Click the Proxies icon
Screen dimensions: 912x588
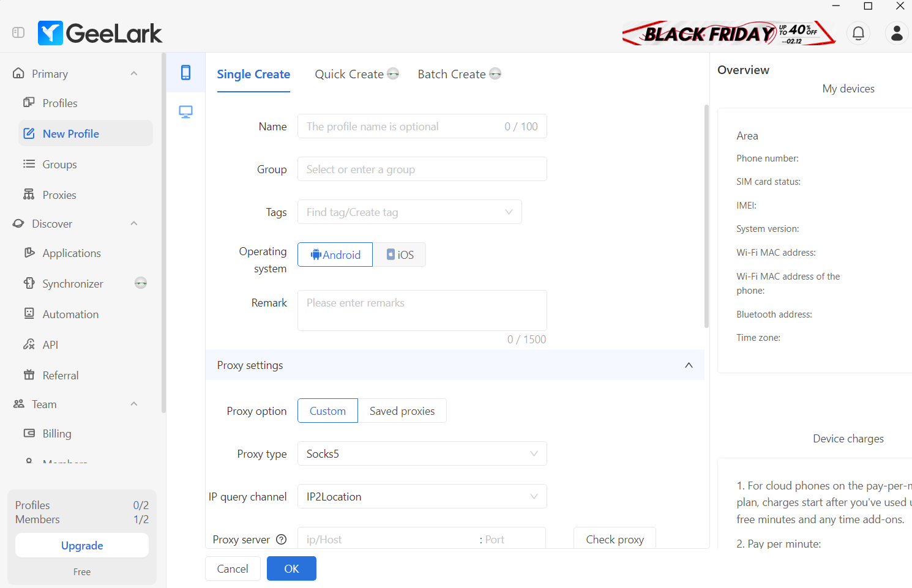[29, 195]
